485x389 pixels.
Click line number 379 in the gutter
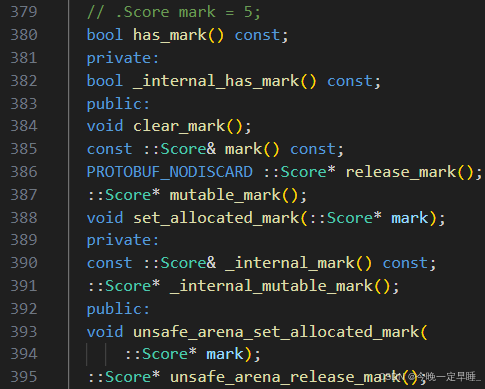24,12
